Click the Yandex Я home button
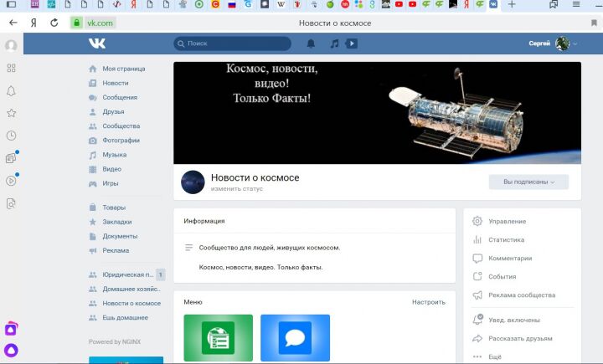 pos(33,23)
